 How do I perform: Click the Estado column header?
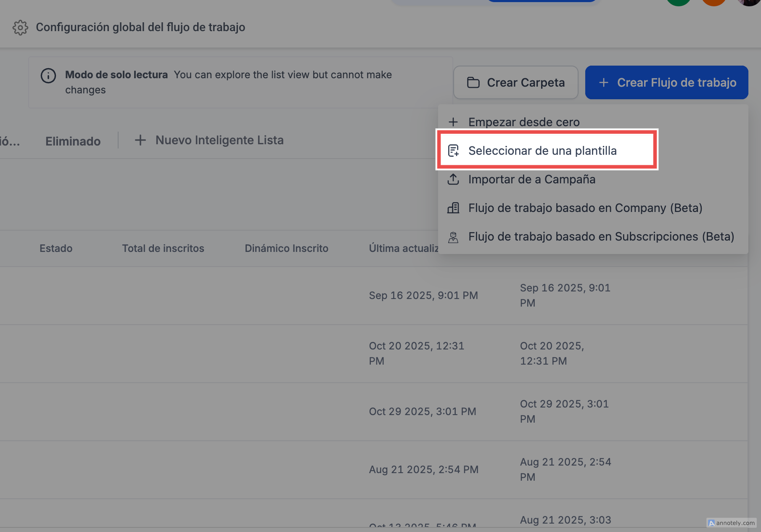pos(56,248)
